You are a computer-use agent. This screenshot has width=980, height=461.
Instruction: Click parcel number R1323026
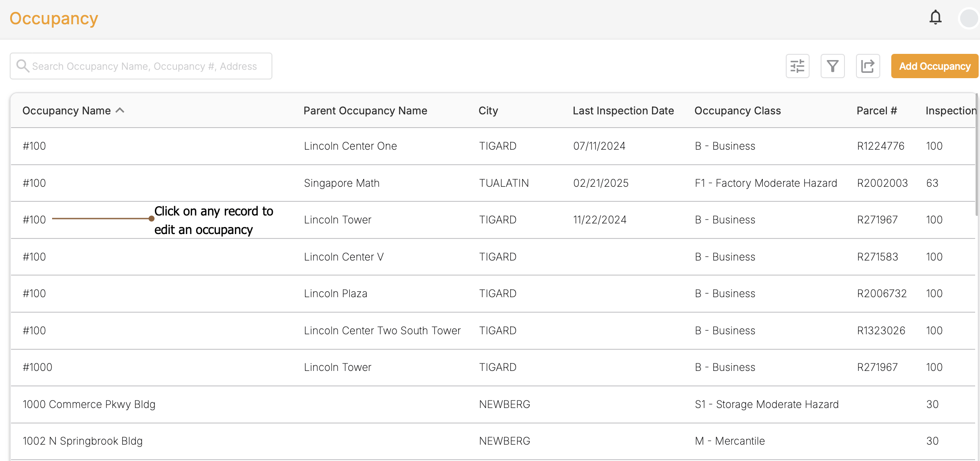881,331
